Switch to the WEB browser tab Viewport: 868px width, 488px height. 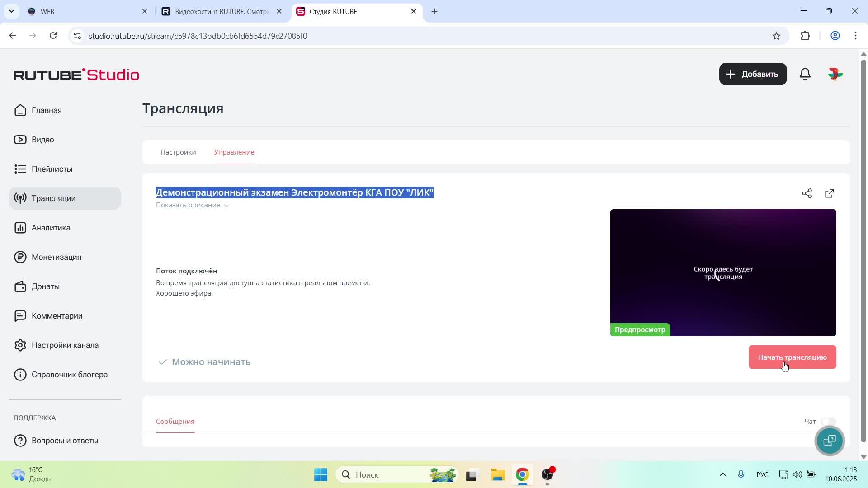coord(88,11)
